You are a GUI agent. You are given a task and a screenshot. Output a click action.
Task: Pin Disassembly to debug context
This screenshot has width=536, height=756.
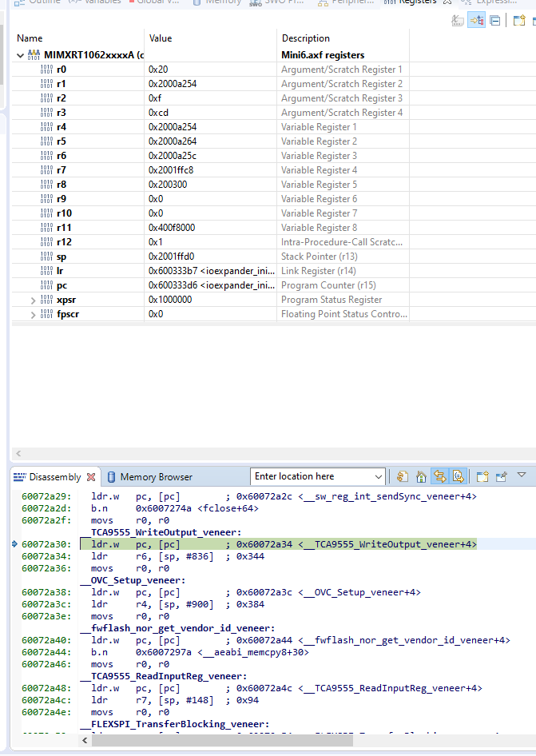(502, 477)
